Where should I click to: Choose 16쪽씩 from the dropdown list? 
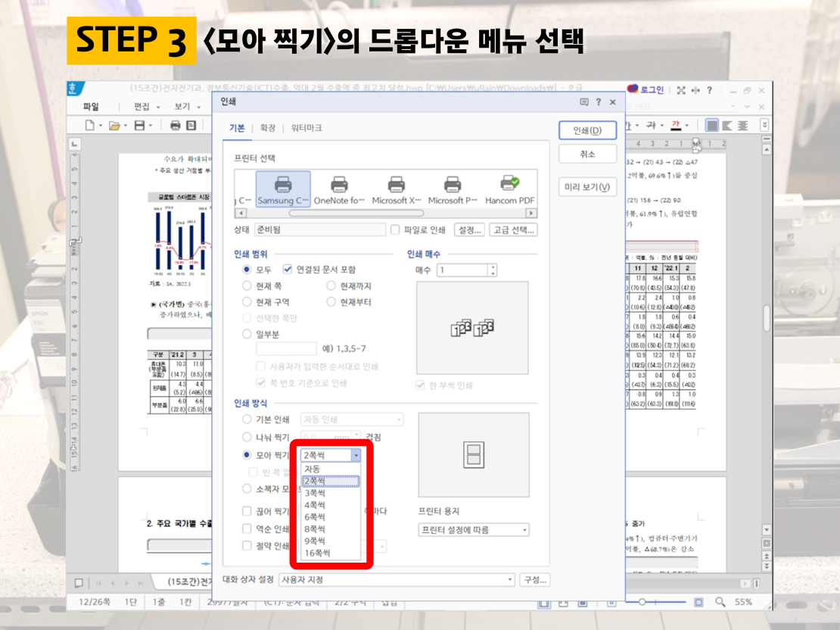pos(330,553)
